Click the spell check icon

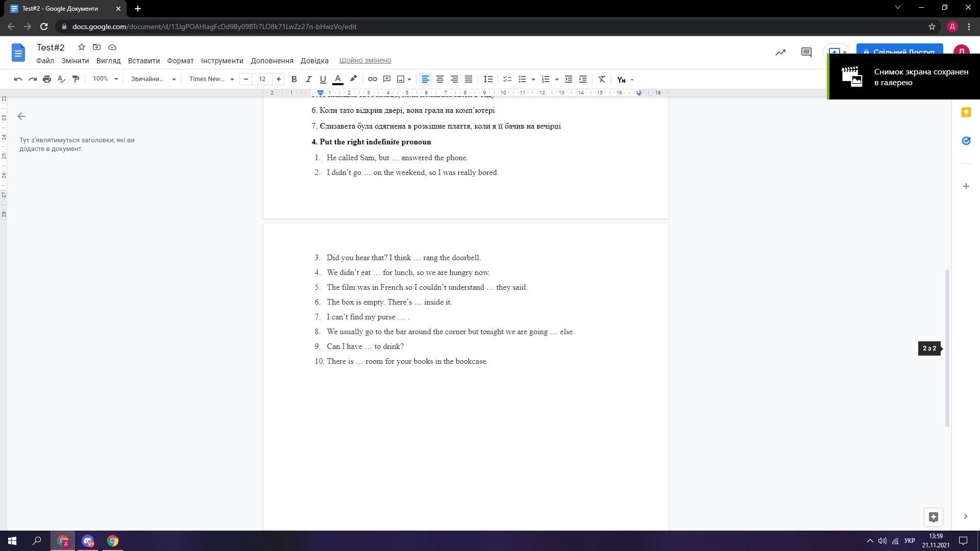coord(61,79)
